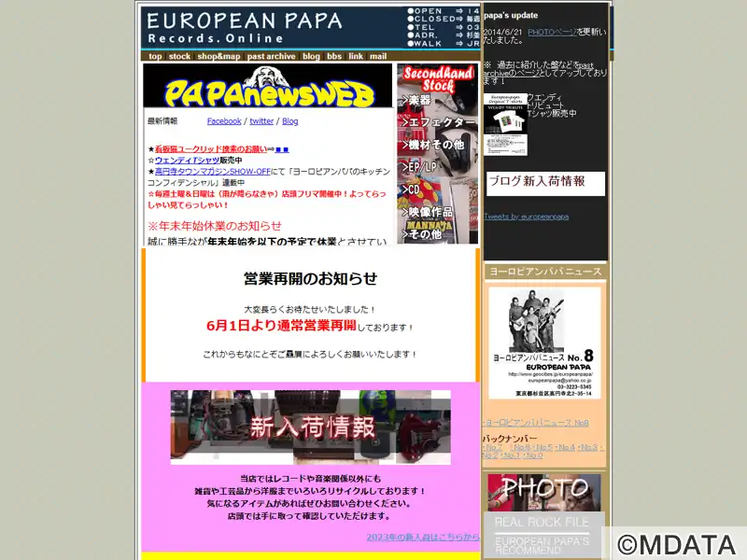Click the papa's update heading

coord(511,15)
